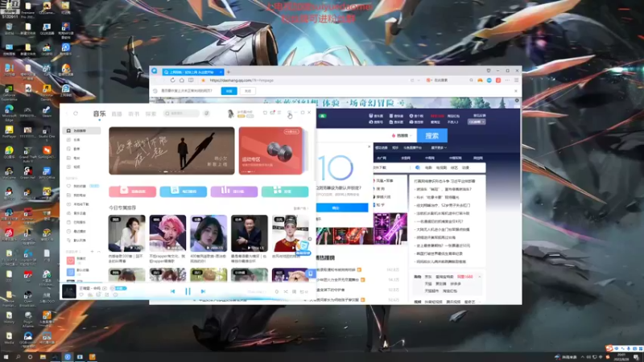
Task: Toggle the shuffle play mode icon
Action: point(286,292)
